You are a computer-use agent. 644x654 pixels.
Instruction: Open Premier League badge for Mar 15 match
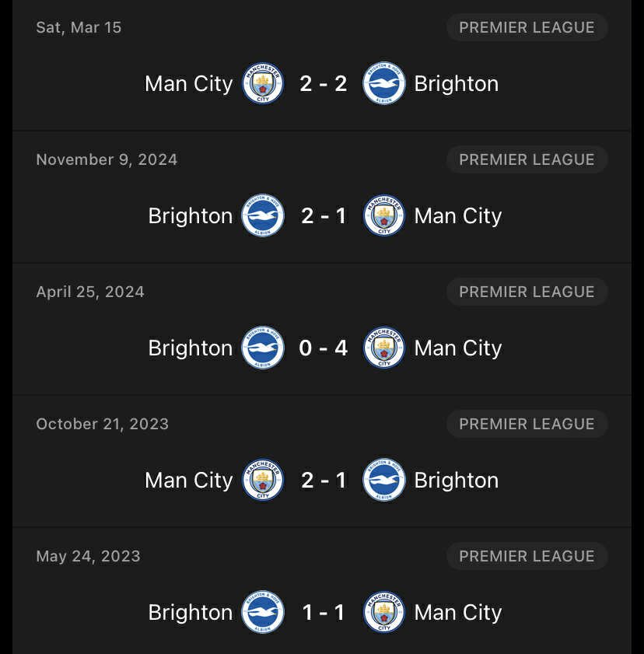(527, 27)
